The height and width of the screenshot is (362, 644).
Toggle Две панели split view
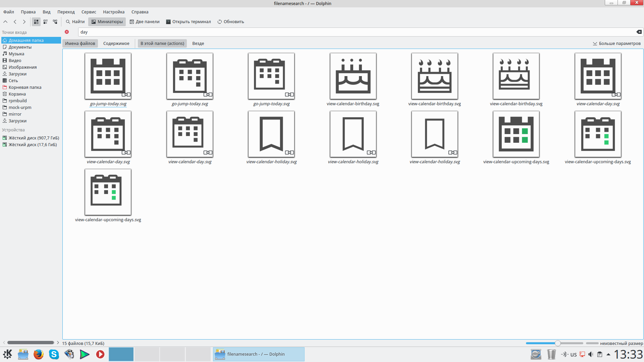(145, 22)
